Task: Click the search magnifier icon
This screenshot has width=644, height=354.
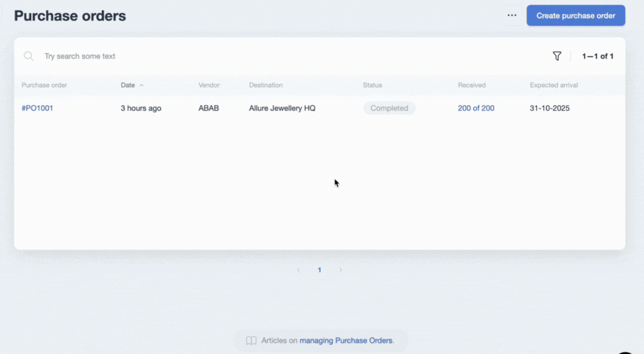Action: [29, 56]
